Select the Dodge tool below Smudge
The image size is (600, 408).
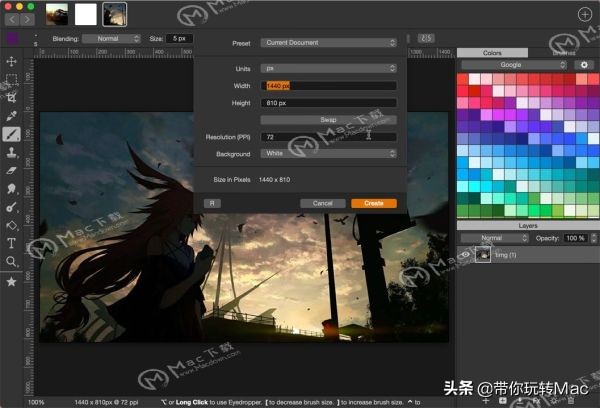coord(11,207)
